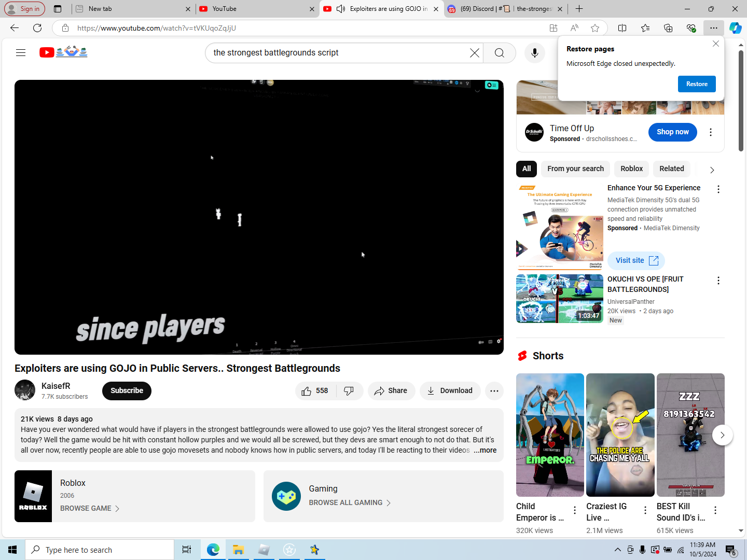Screen dimensions: 747x560
Task: Open File Explorer from taskbar
Action: click(238, 550)
